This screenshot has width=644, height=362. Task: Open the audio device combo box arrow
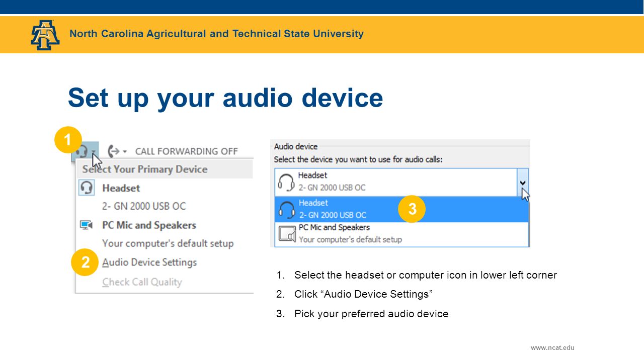pyautogui.click(x=523, y=182)
